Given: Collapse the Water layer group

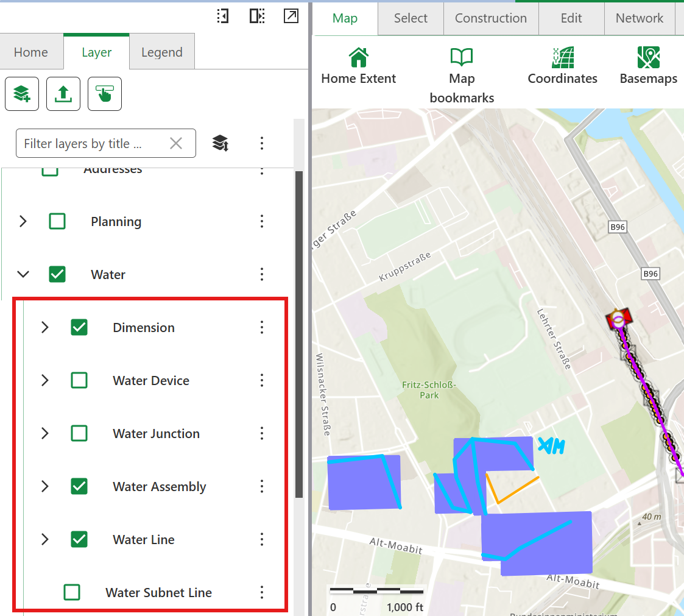Looking at the screenshot, I should (x=23, y=275).
